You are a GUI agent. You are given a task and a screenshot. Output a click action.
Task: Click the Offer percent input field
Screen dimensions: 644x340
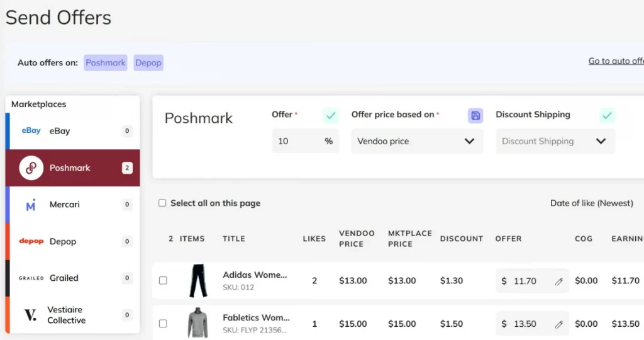pyautogui.click(x=306, y=141)
